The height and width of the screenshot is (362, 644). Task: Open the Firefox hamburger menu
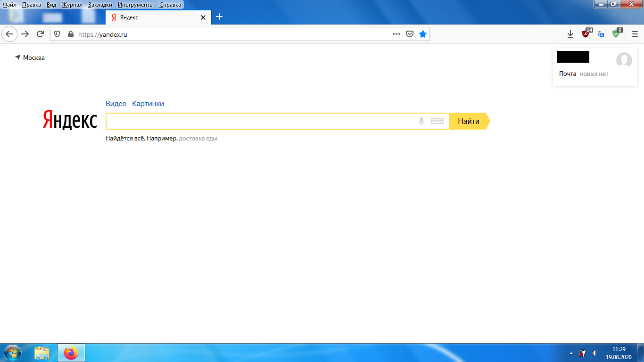[635, 34]
